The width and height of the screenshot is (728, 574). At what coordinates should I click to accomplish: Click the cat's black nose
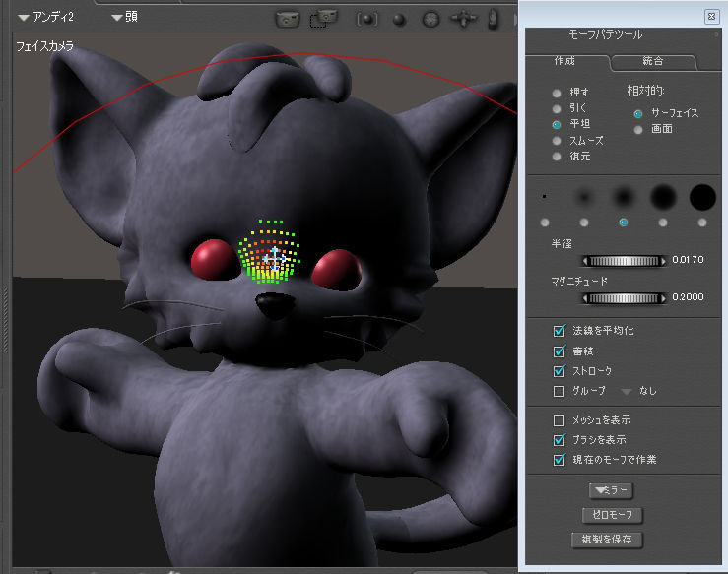coord(275,305)
